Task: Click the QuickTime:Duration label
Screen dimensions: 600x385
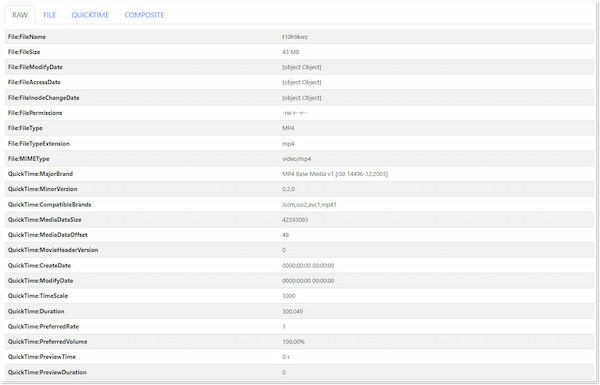Action: pos(36,311)
